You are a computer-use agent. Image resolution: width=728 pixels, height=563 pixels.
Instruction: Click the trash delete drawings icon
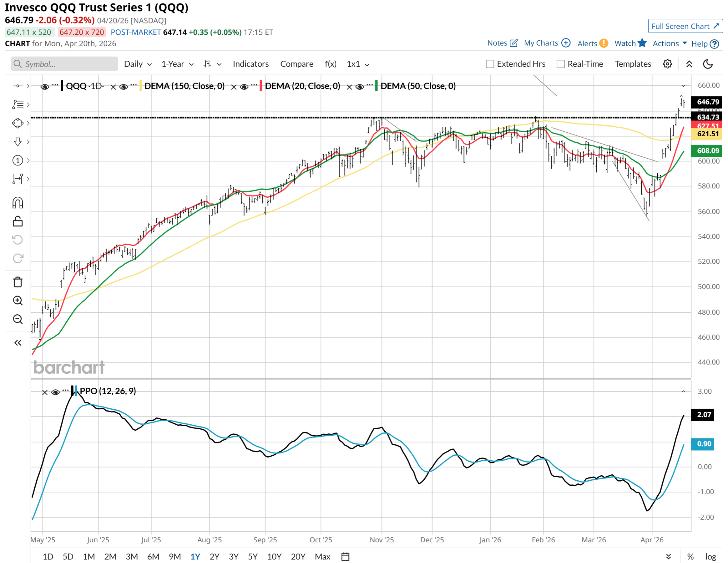point(18,282)
